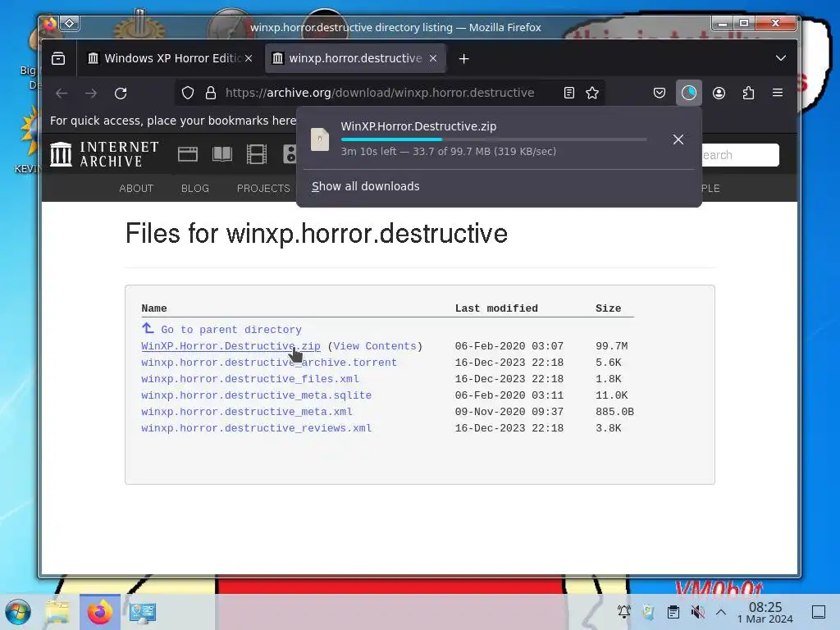Screen dimensions: 840x630
Task: Click the download progress bar
Action: (x=494, y=139)
